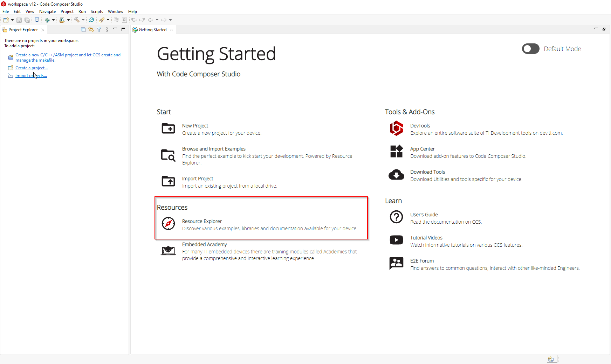This screenshot has height=364, width=611.
Task: Click the Debug bug icon in toolbar
Action: 47,20
